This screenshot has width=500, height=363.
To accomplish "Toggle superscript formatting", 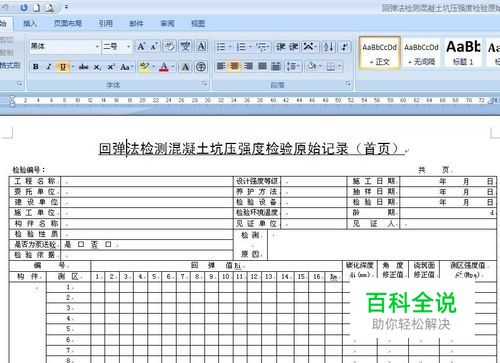I will click(x=111, y=67).
